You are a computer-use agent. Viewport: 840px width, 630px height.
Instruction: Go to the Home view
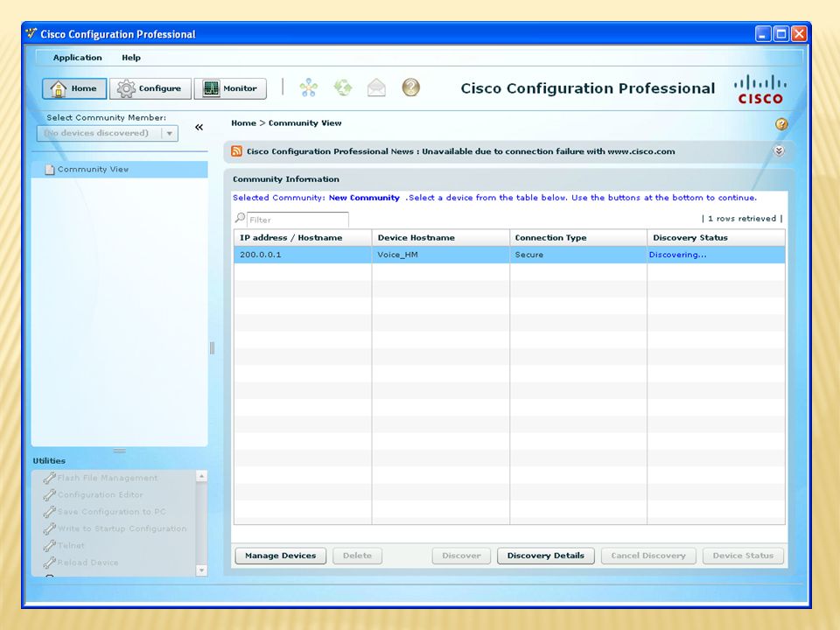[74, 88]
